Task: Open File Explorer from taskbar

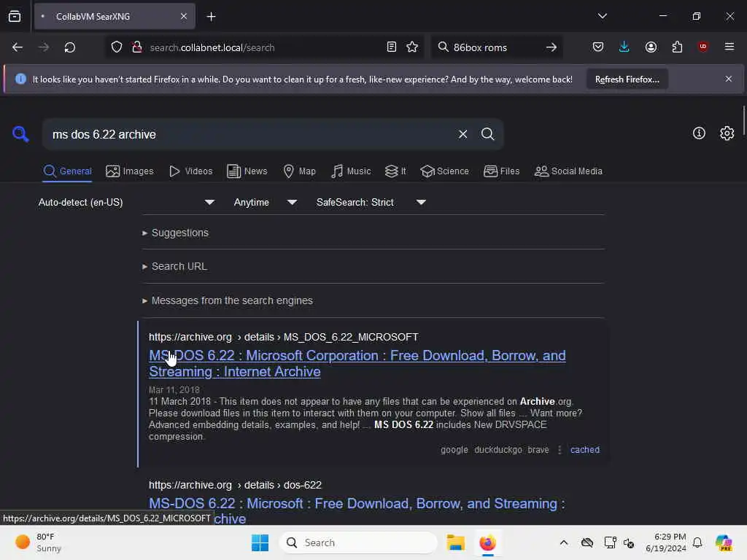Action: [455, 542]
